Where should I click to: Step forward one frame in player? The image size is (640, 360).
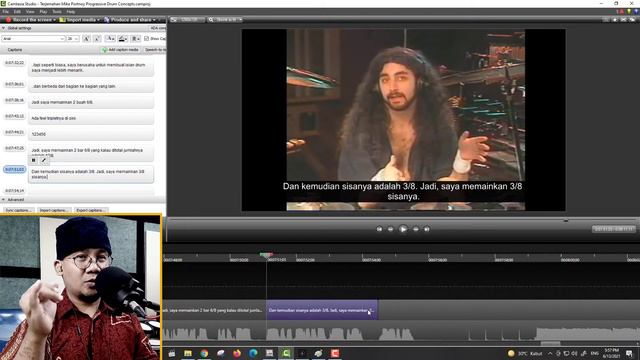pos(416,229)
